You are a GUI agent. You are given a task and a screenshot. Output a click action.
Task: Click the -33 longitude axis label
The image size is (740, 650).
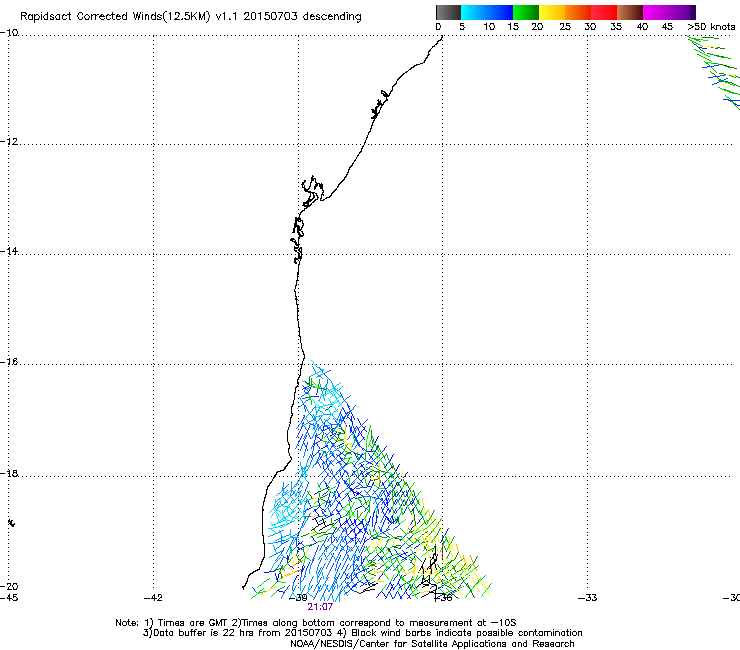(588, 598)
